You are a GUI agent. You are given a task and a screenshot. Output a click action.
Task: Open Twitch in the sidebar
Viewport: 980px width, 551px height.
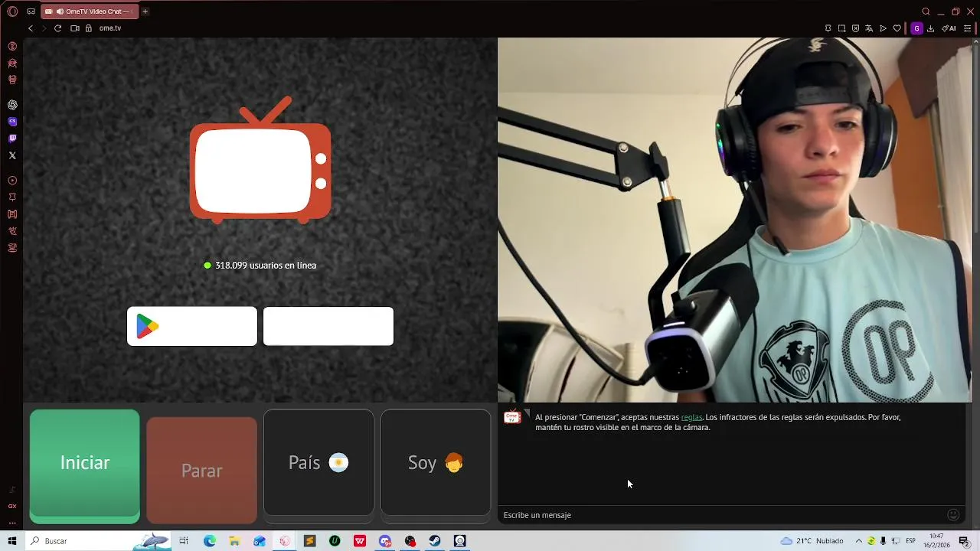pyautogui.click(x=12, y=139)
